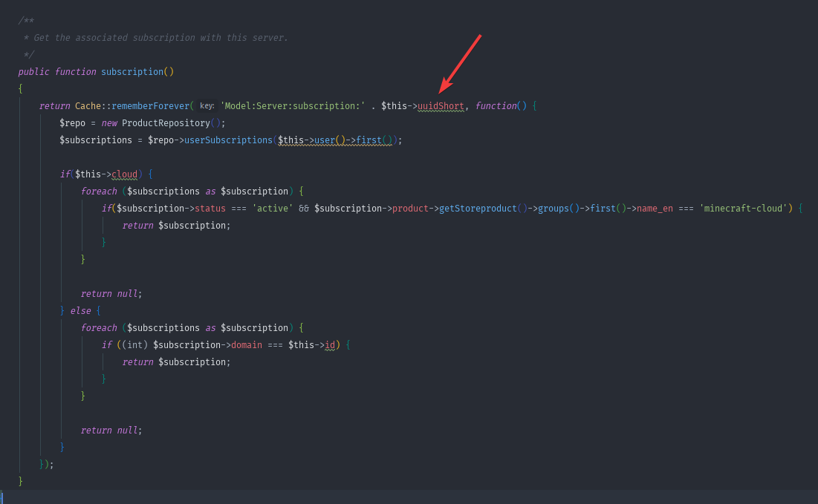Click the 'minecraft-cloud' string literal
The width and height of the screenshot is (818, 504).
[x=743, y=209]
